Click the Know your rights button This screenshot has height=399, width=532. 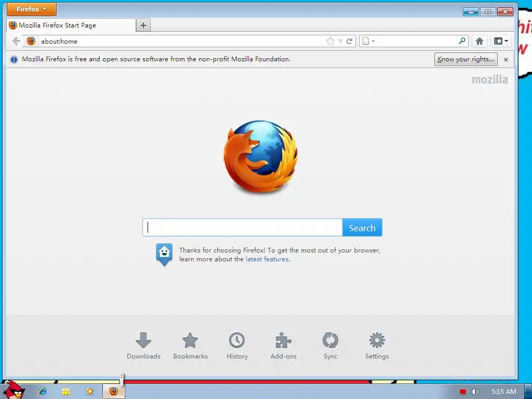(466, 59)
